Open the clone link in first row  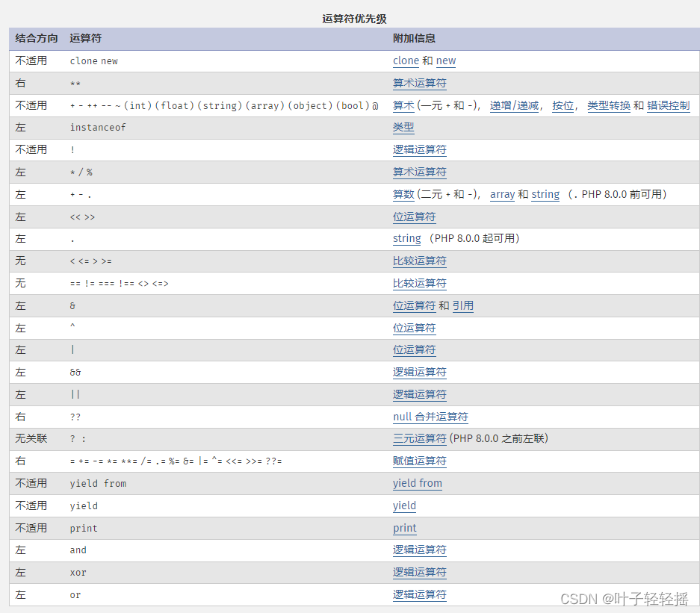[x=406, y=60]
